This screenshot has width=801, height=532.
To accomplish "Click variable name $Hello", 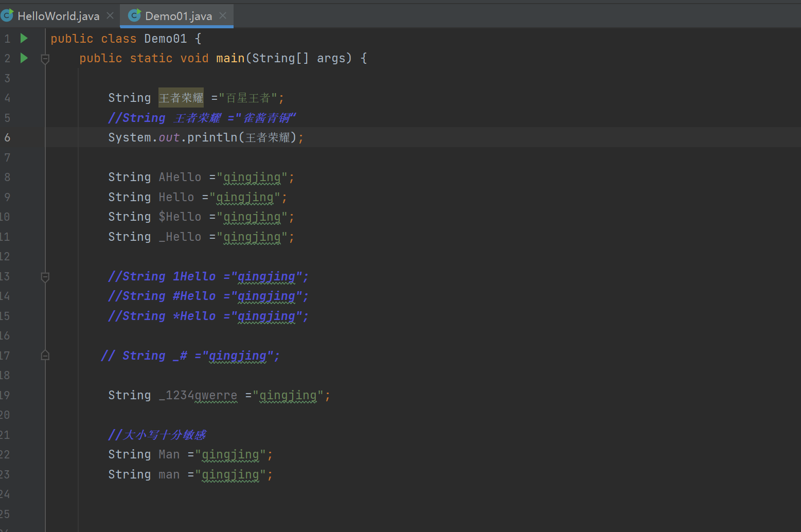I will (x=180, y=217).
